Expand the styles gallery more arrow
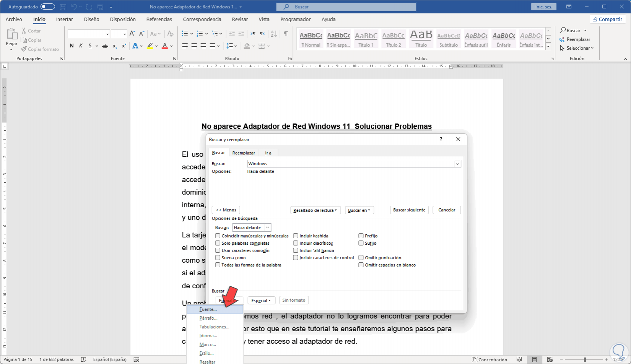Screen dimensions: 631x364 click(548, 46)
